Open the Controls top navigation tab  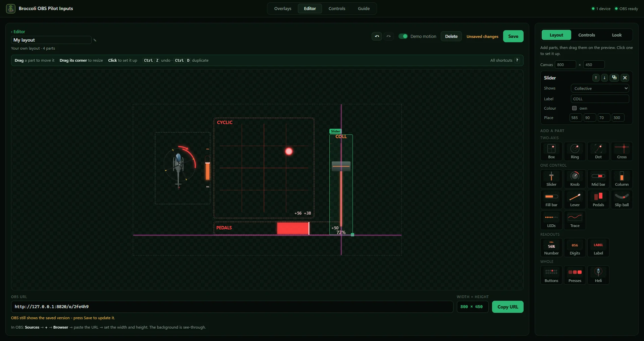[x=337, y=9]
